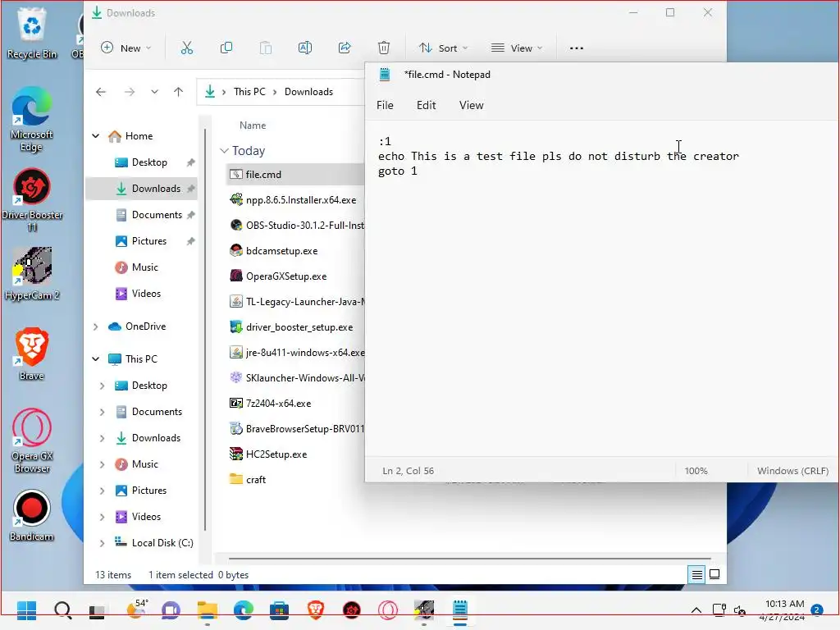Image resolution: width=840 pixels, height=630 pixels.
Task: Click Brave lion icon on the taskbar
Action: [316, 609]
